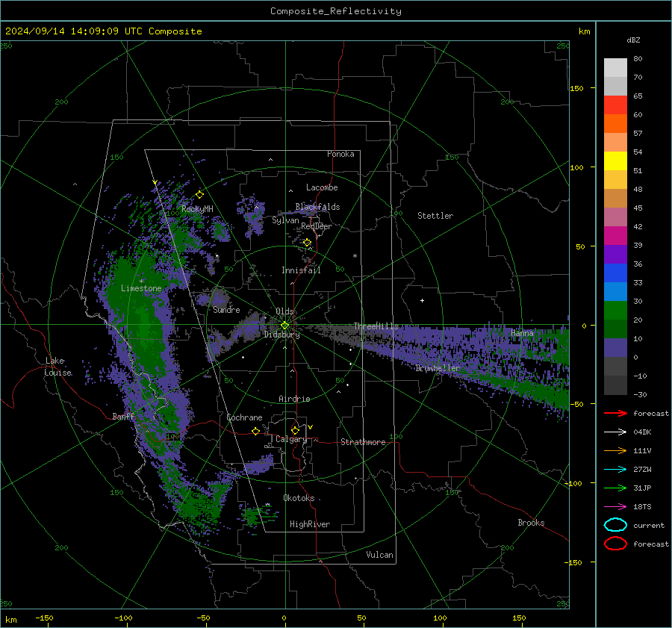Click the red forecast arrow legend icon
The height and width of the screenshot is (628, 672).
pos(615,413)
